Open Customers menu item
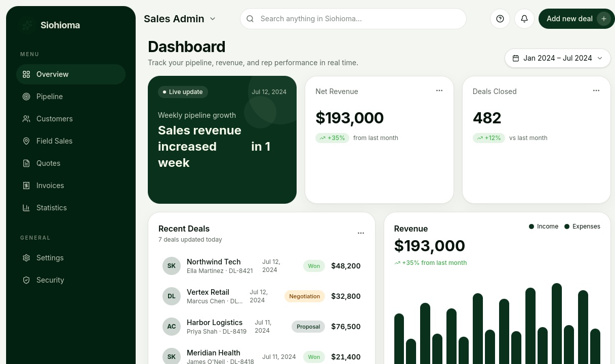The width and height of the screenshot is (615, 364). (x=71, y=119)
